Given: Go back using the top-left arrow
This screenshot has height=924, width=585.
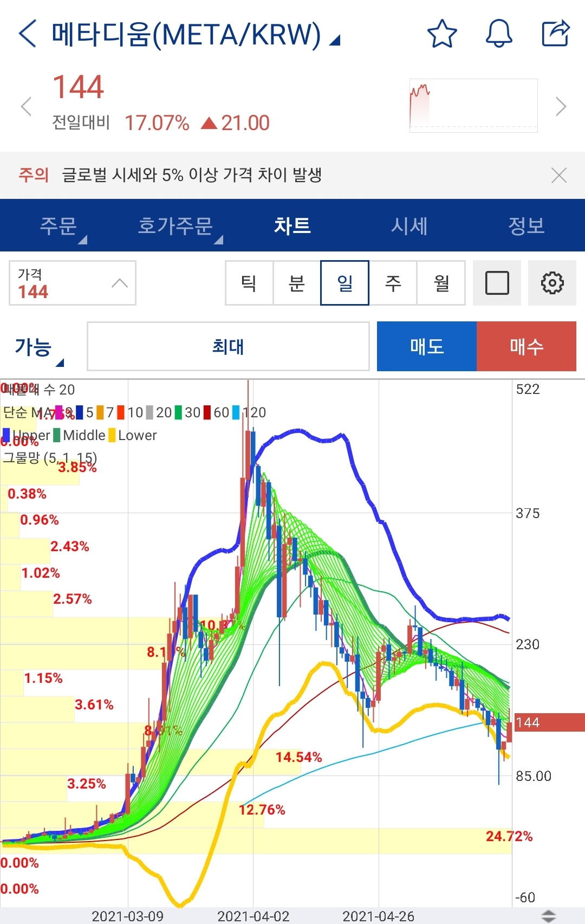Looking at the screenshot, I should click(27, 34).
